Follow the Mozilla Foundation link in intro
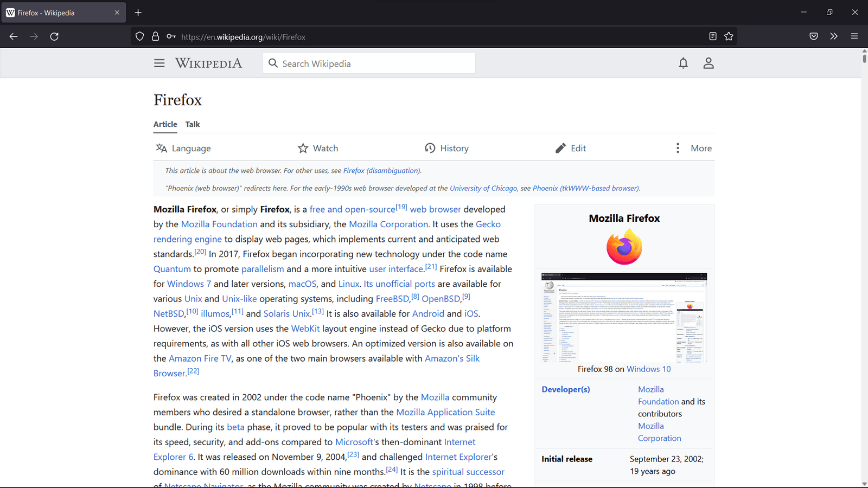 pos(219,224)
